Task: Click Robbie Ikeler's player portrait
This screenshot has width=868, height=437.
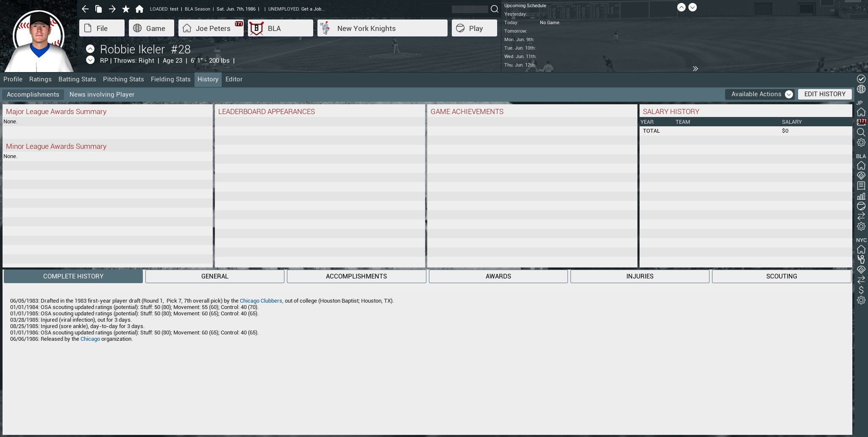Action: click(x=39, y=41)
